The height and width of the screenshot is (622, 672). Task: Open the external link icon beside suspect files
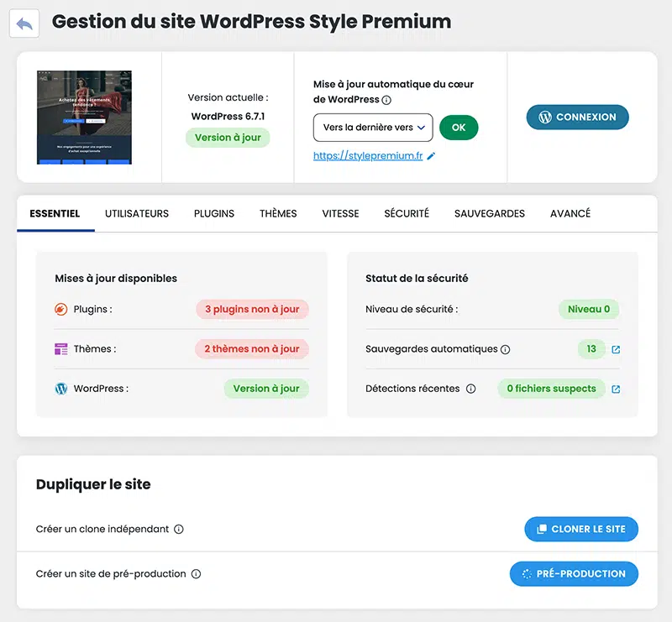(616, 389)
